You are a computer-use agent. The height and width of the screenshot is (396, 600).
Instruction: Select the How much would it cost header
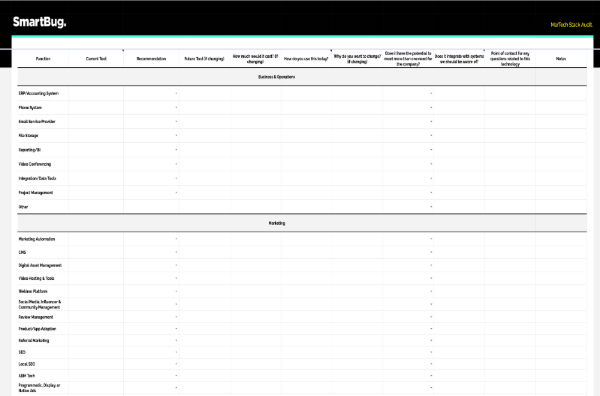click(x=255, y=59)
